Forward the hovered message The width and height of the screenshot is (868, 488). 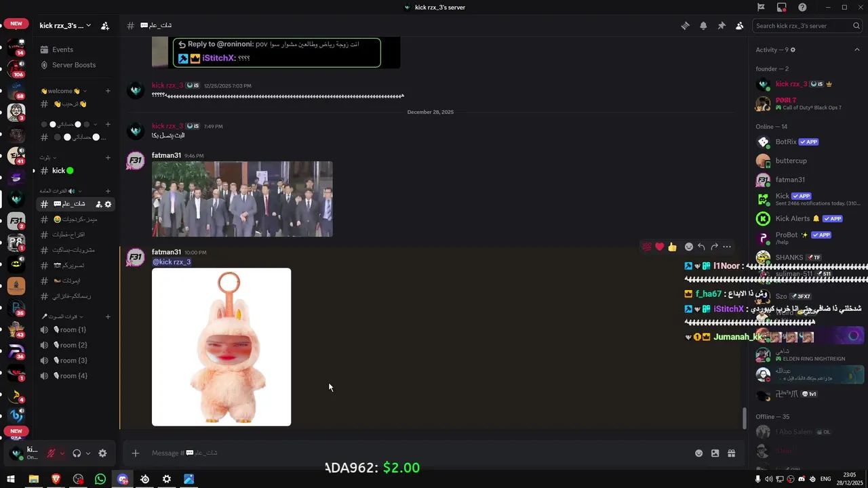click(x=714, y=247)
